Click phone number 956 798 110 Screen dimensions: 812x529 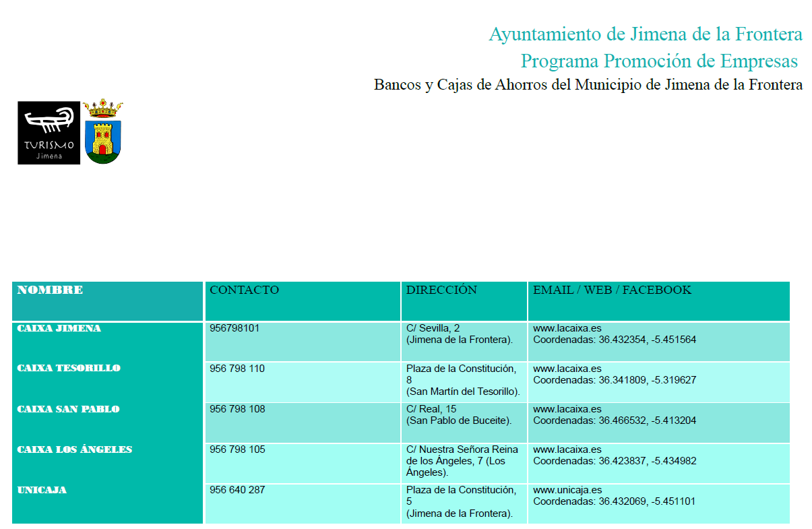click(x=237, y=369)
